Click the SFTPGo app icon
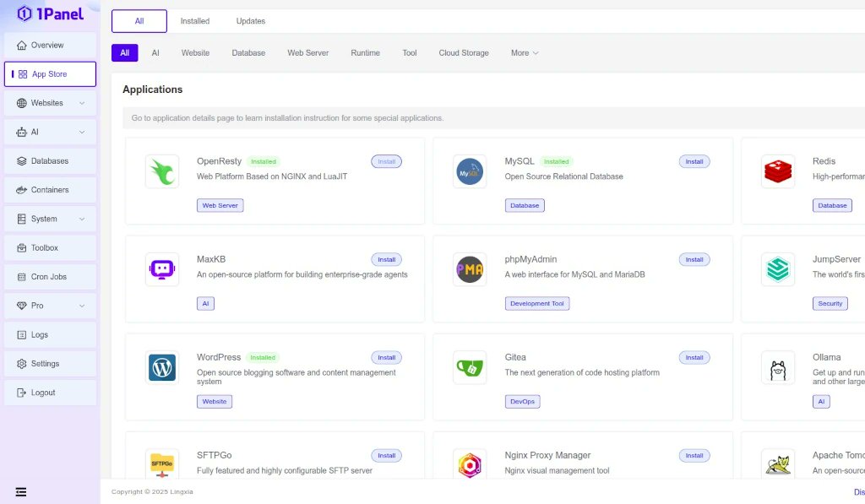865x504 pixels. coord(162,464)
